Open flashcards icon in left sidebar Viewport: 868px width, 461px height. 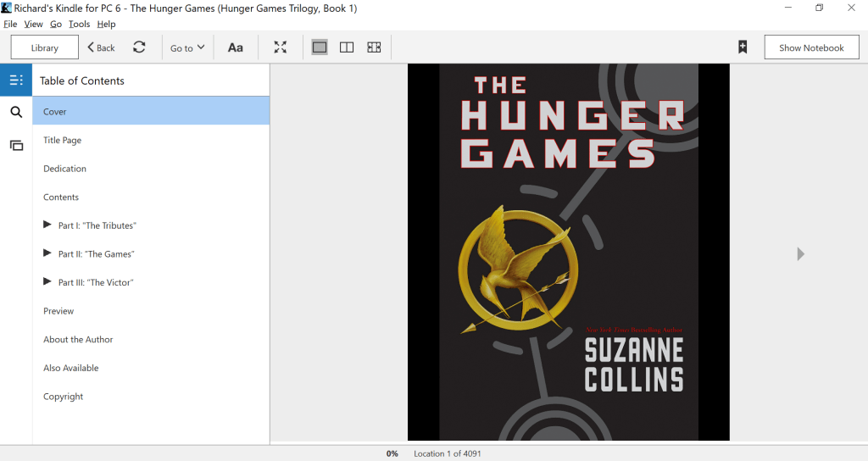16,145
